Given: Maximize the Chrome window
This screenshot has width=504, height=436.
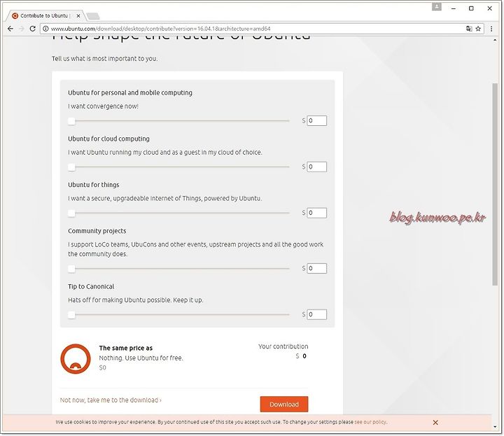Looking at the screenshot, I should pyautogui.click(x=471, y=8).
